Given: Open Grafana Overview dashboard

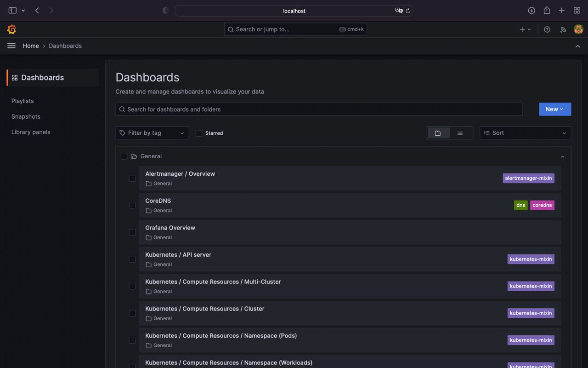Looking at the screenshot, I should pos(170,228).
